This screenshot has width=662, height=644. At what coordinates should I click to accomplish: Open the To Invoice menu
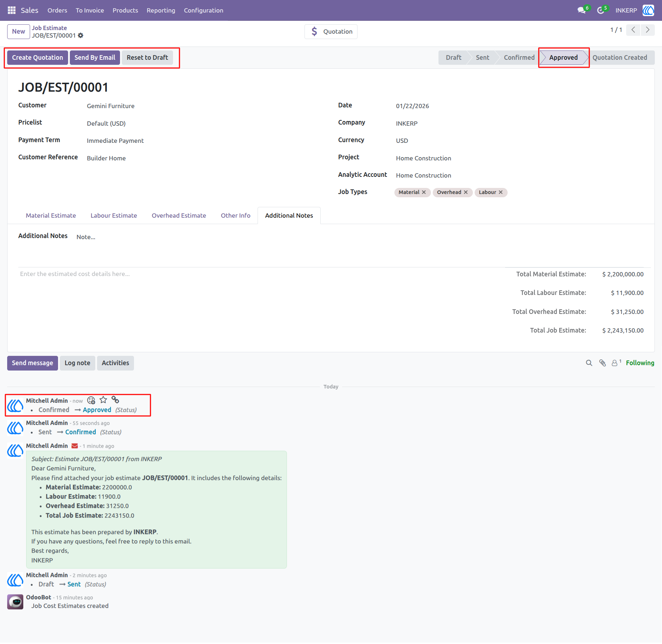[x=90, y=10]
